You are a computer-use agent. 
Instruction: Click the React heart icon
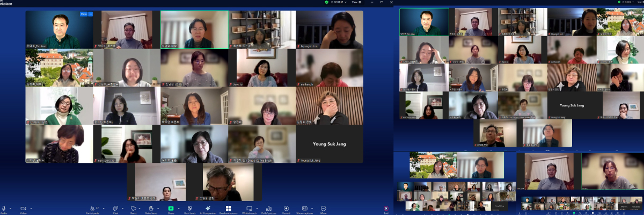133,208
